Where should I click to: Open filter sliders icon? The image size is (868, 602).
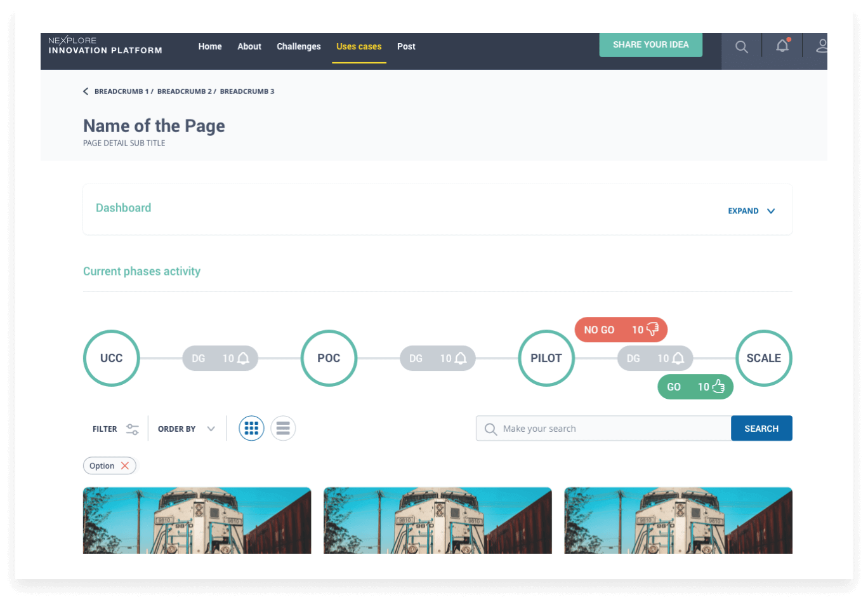pyautogui.click(x=132, y=429)
